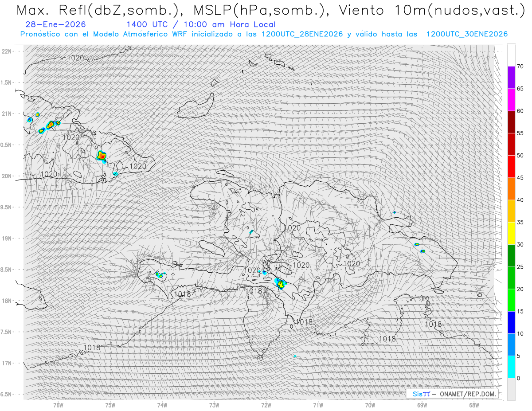Click latitude axis label '8.5N'
Viewport: 532px width, 411px height.
coord(6,270)
